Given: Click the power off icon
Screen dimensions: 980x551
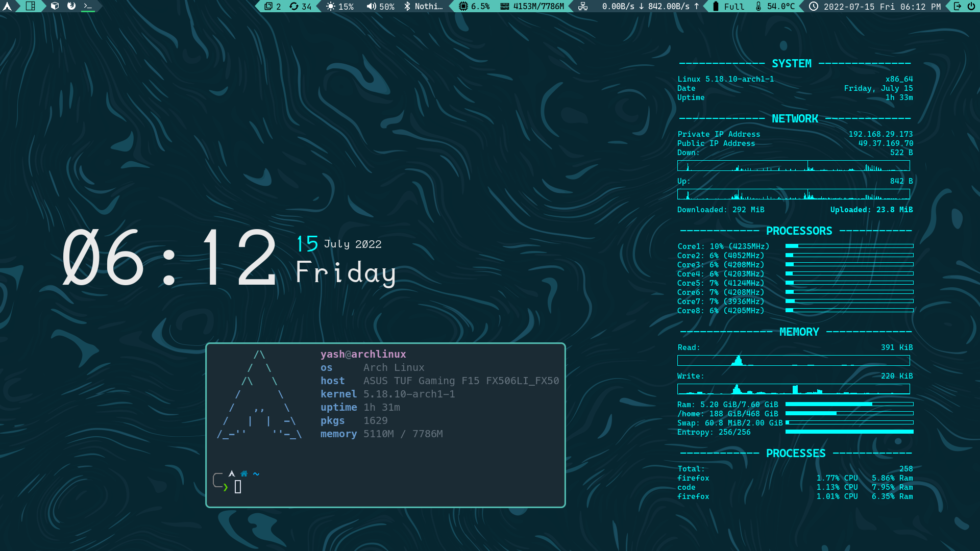Looking at the screenshot, I should tap(971, 6).
